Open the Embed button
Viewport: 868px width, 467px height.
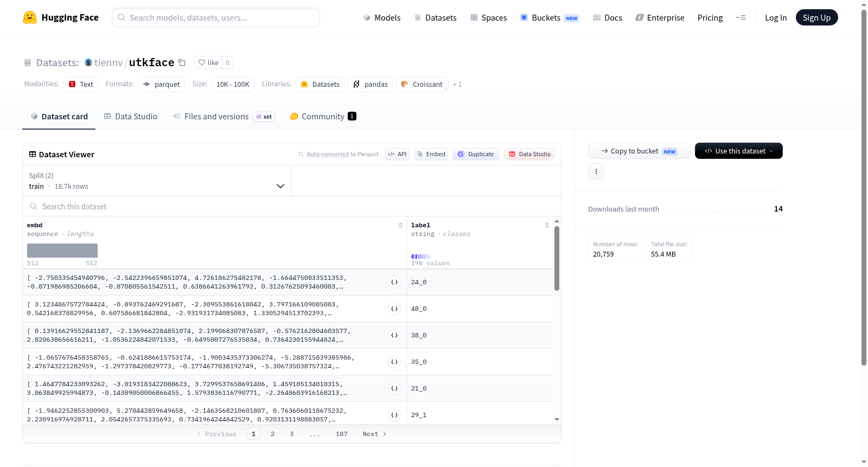[431, 154]
